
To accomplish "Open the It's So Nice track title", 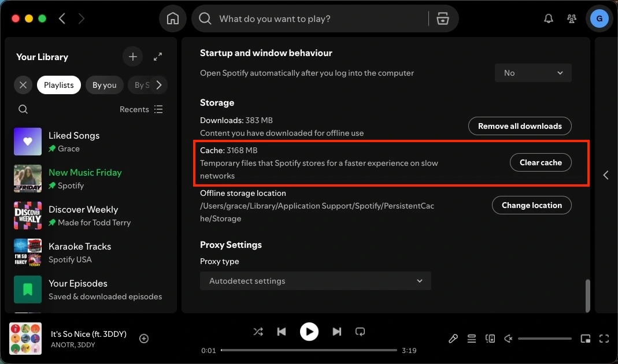I will [x=88, y=334].
